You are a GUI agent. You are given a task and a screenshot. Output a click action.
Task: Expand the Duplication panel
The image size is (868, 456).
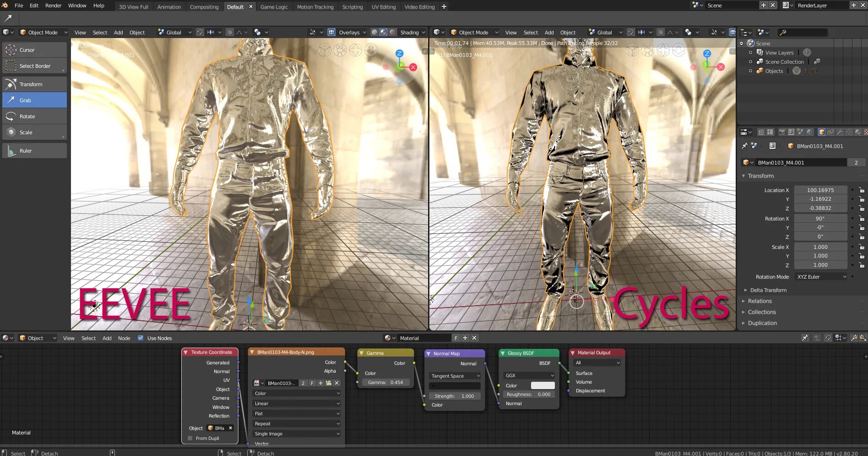click(x=762, y=323)
